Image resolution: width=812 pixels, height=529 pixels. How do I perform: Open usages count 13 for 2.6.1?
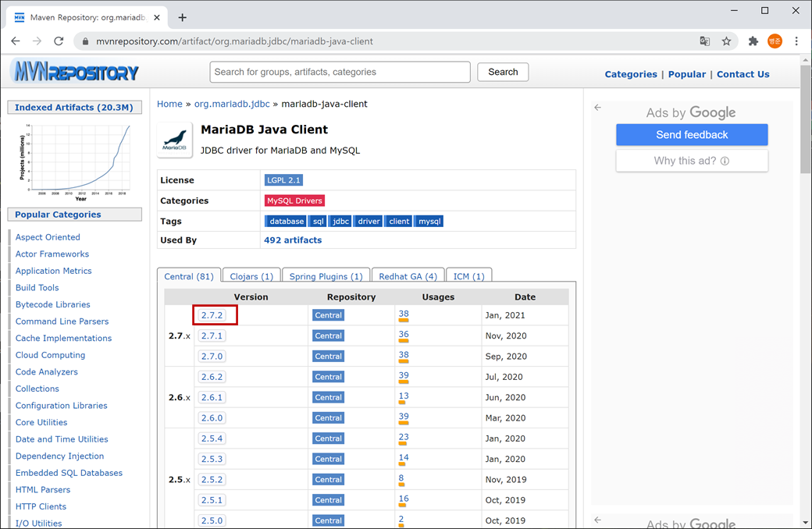pyautogui.click(x=404, y=396)
